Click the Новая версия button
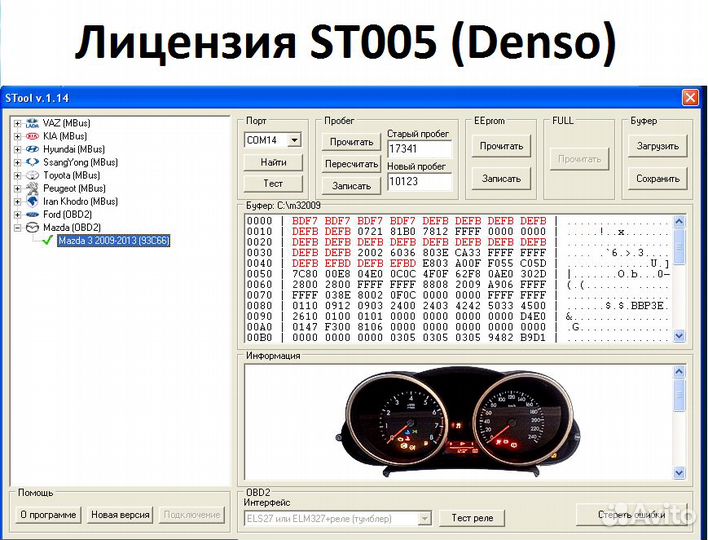Image resolution: width=708 pixels, height=540 pixels. 120,515
